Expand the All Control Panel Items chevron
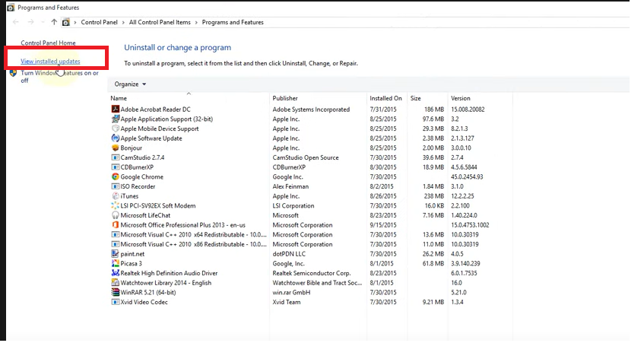This screenshot has width=644, height=343. (197, 23)
